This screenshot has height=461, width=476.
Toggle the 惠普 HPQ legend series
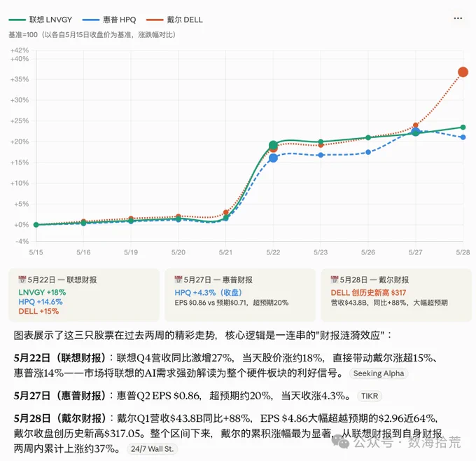(109, 20)
